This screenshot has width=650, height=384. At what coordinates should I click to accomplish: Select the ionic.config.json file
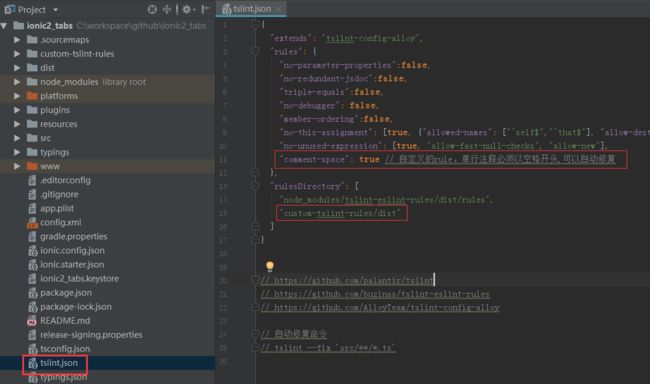(x=72, y=251)
